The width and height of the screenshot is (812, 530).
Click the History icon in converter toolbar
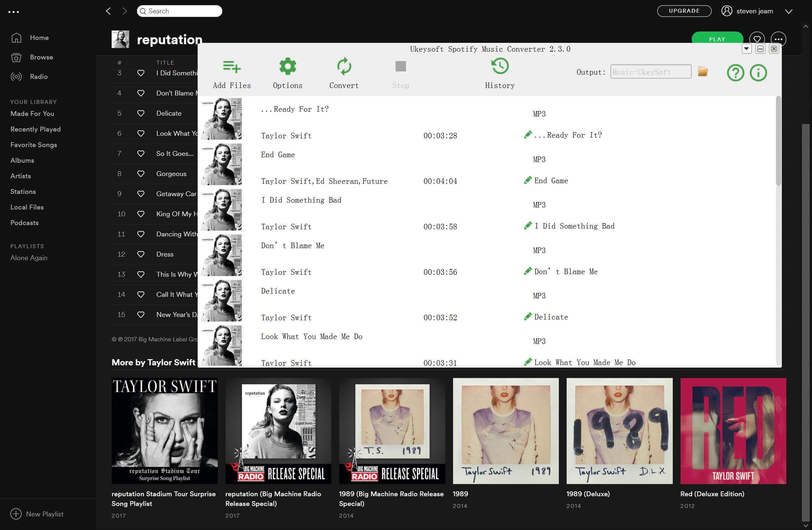499,66
